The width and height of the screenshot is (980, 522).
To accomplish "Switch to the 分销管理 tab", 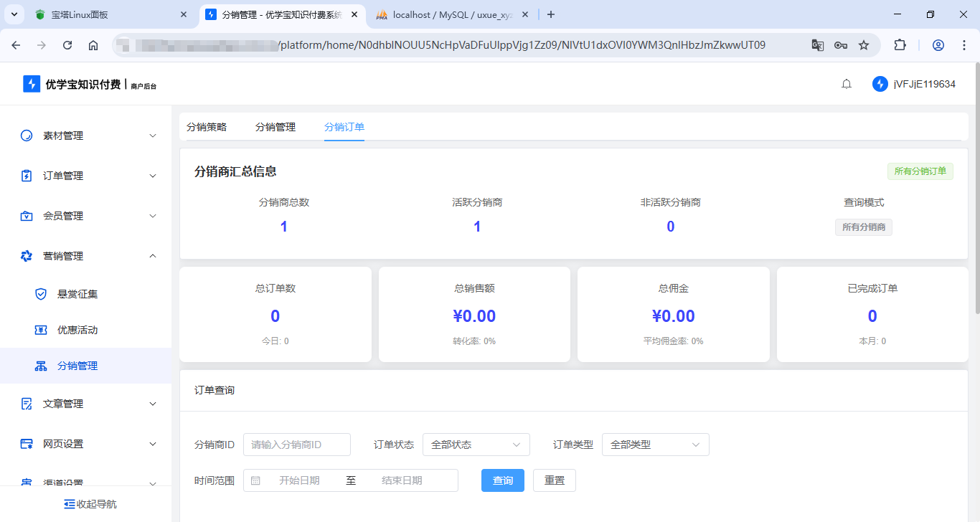I will tap(275, 127).
